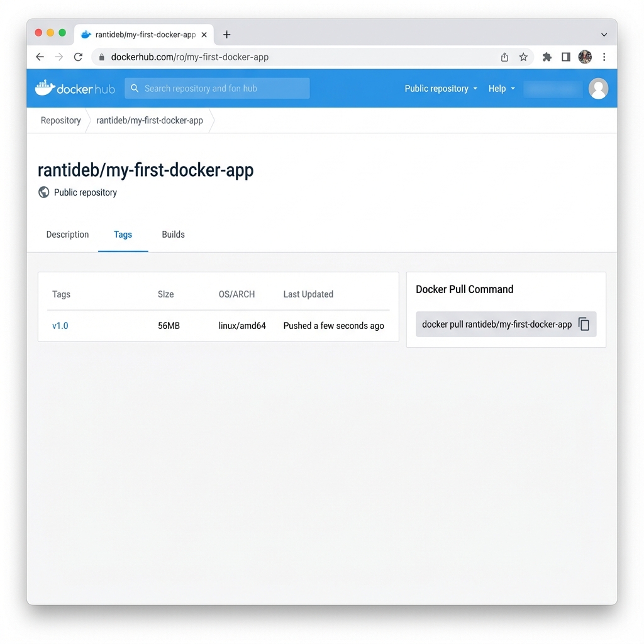Click the share icon in the address bar
The height and width of the screenshot is (644, 644).
pyautogui.click(x=504, y=57)
